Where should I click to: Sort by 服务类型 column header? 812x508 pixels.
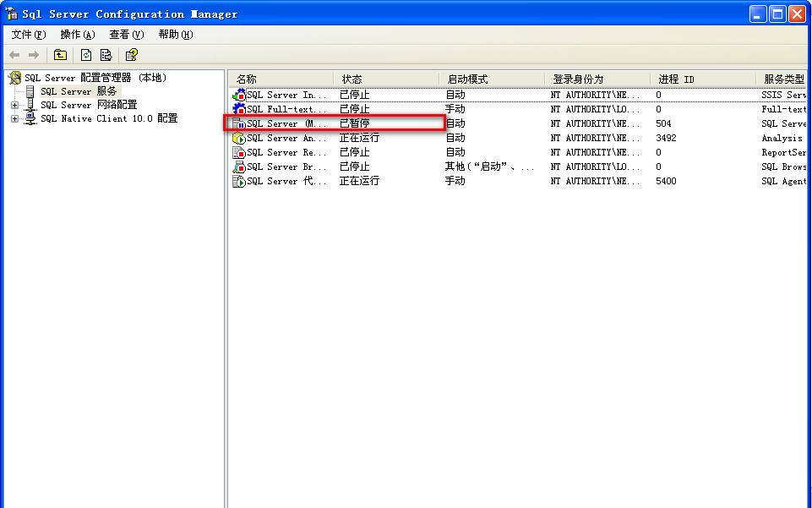(x=782, y=79)
